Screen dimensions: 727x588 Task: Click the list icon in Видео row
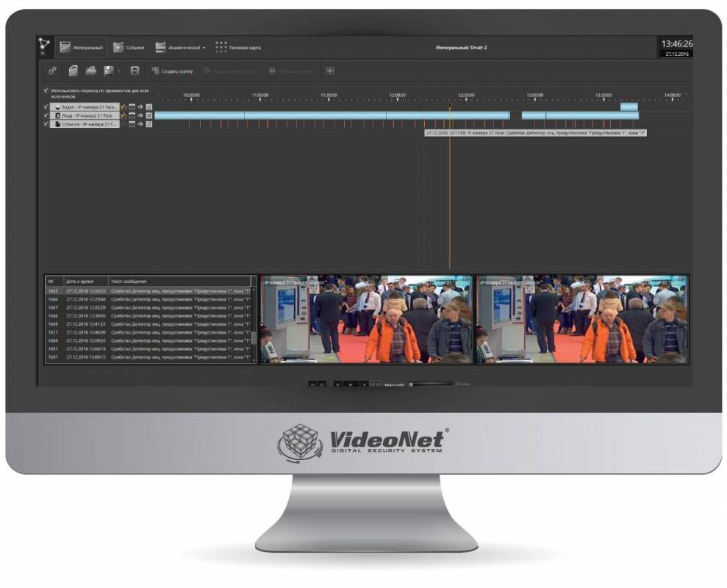(x=148, y=107)
